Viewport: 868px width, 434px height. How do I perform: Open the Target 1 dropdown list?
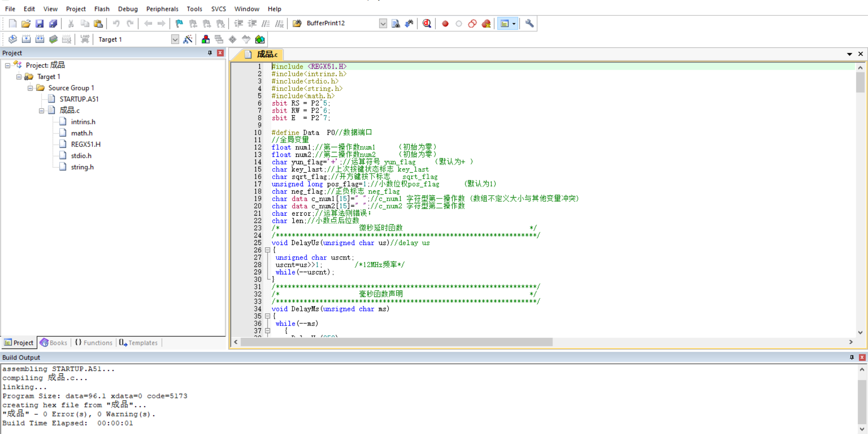tap(175, 39)
